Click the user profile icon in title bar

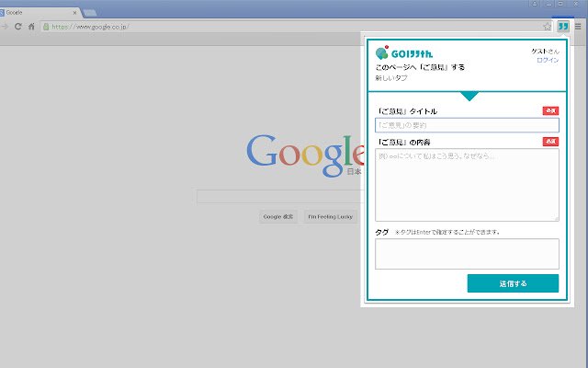(x=535, y=4)
